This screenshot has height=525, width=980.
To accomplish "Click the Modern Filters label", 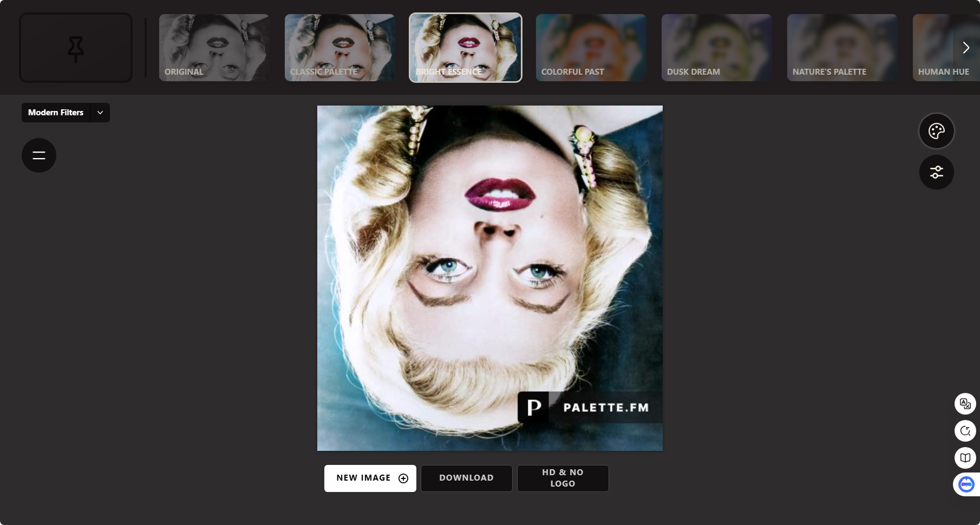I will (x=56, y=113).
